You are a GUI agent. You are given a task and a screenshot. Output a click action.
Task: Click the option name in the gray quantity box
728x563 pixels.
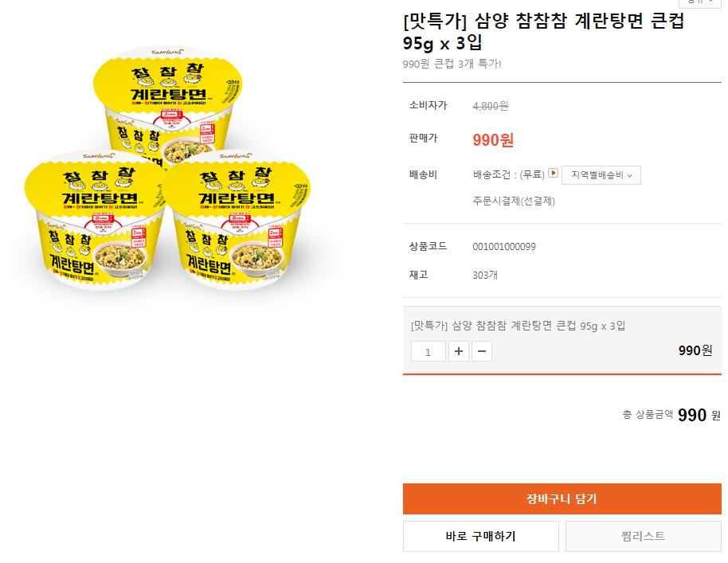coord(519,326)
